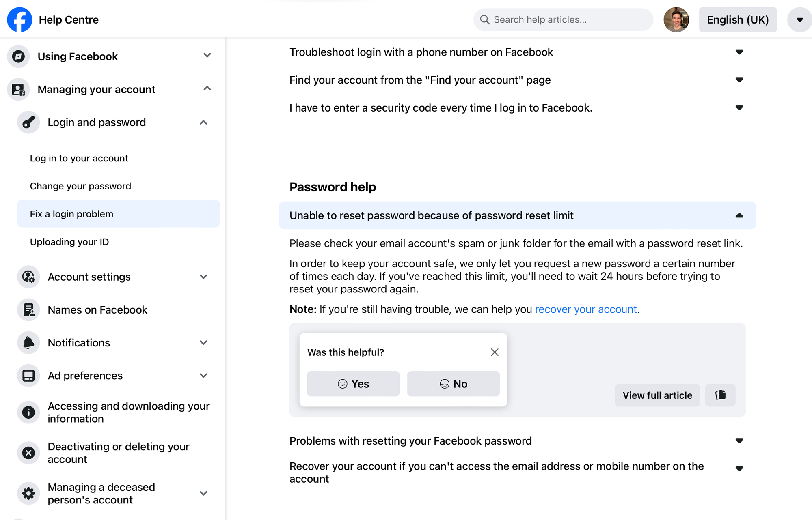Viewport: 812px width, 520px height.
Task: Collapse the Managing your account section
Action: (x=207, y=89)
